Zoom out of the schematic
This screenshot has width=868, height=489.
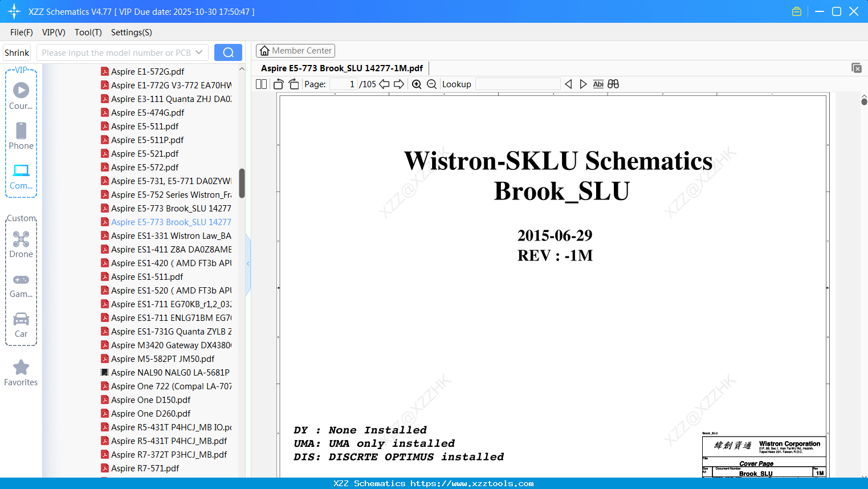point(431,84)
